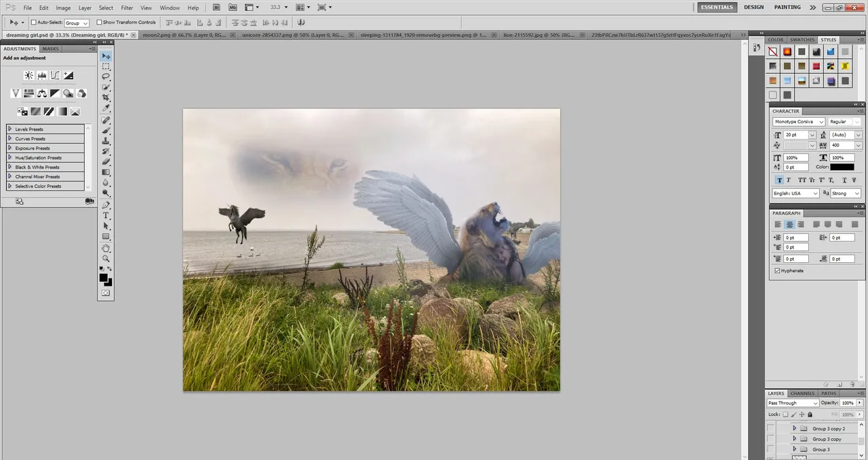Viewport: 868px width, 460px height.
Task: Select the Eyedropper tool
Action: click(x=106, y=108)
